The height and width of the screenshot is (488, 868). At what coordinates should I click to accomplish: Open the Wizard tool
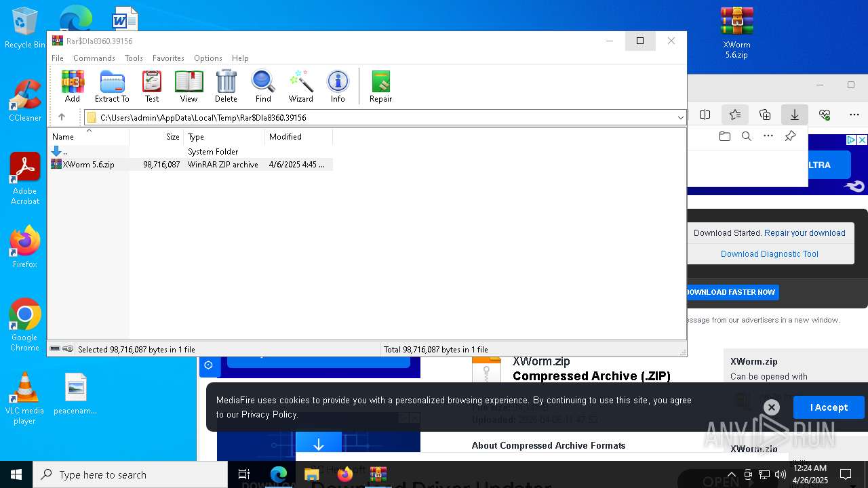(x=300, y=86)
